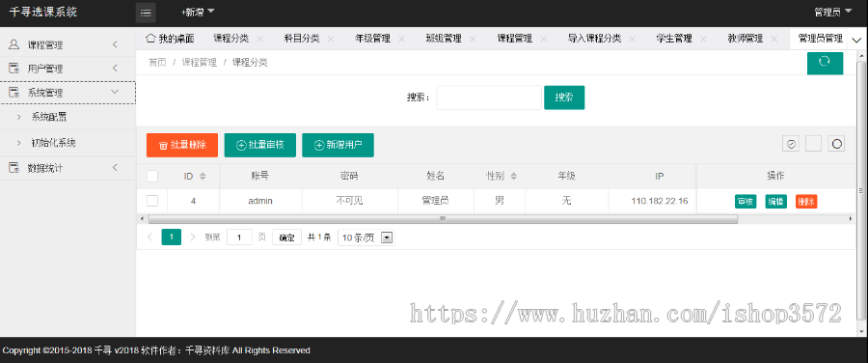Open the table column filter icon
Viewport: 868px width, 363px height.
point(791,144)
